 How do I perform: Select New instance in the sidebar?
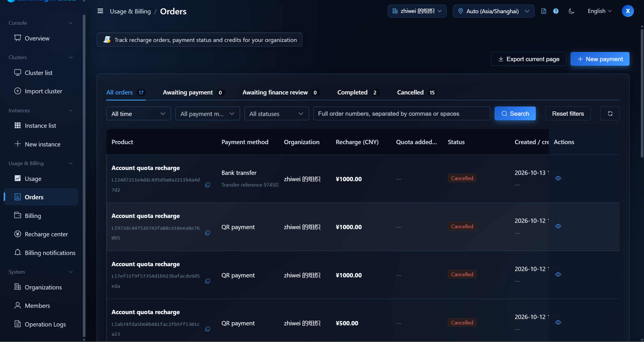tap(41, 144)
